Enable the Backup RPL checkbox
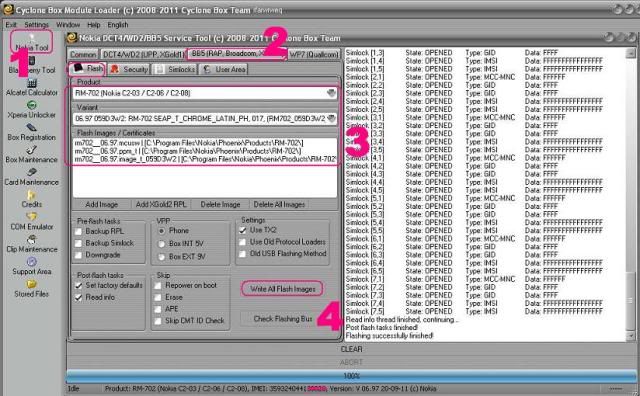The image size is (640, 396). click(79, 231)
